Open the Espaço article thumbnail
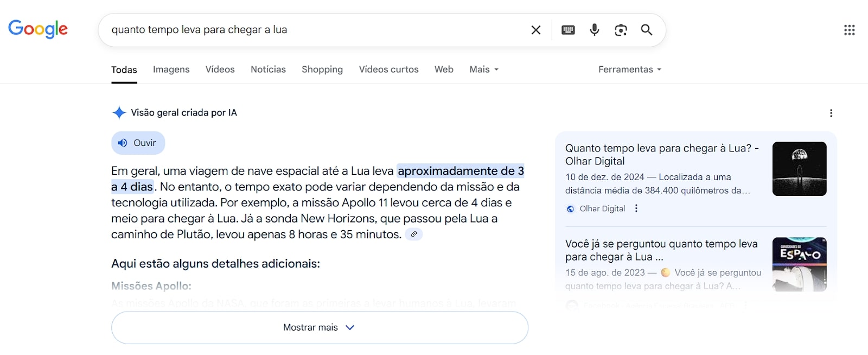 pos(799,264)
